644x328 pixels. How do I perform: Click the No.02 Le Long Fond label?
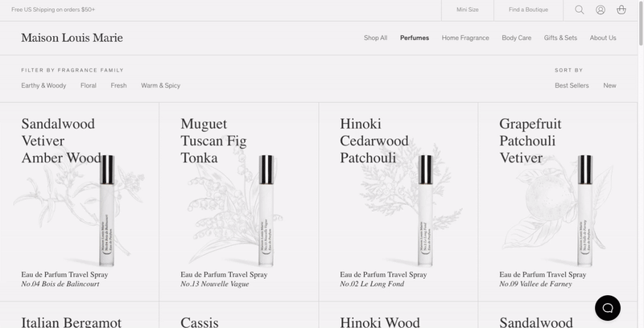pos(372,284)
